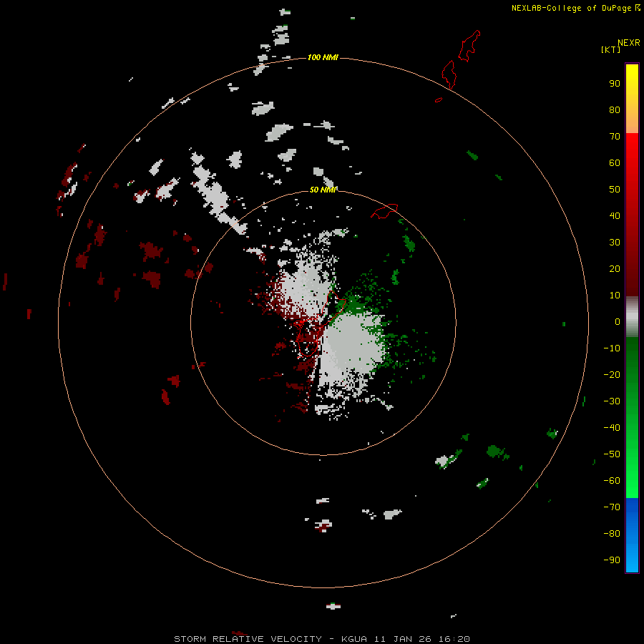Click the red Rota island outline near the 50 NMI ring
This screenshot has width=644, height=644.
tap(384, 211)
